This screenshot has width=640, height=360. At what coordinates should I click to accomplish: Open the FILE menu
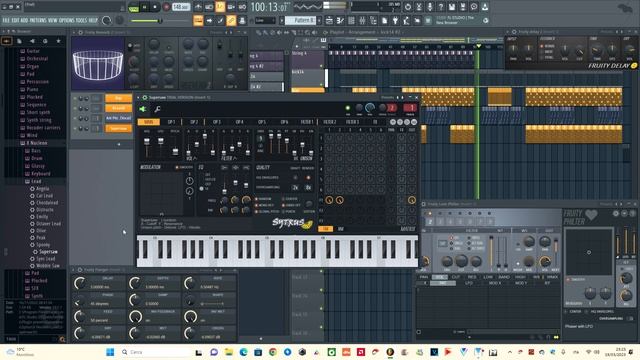click(x=6, y=20)
